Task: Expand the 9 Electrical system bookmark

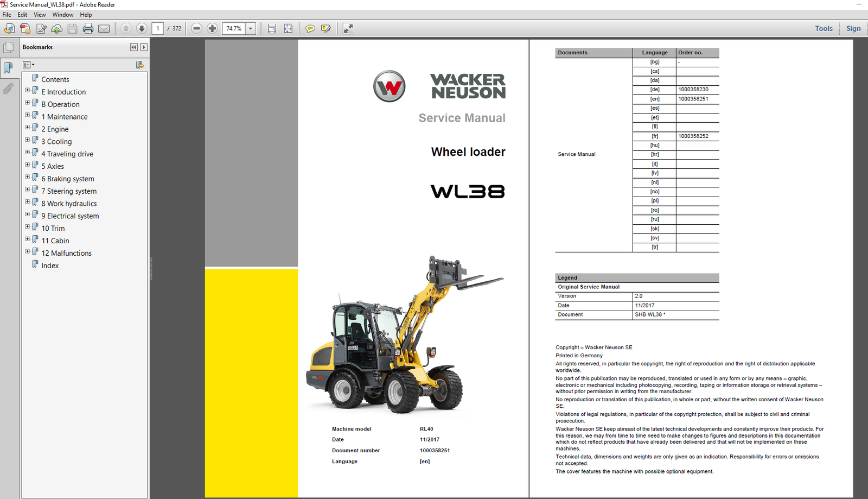Action: pos(27,214)
